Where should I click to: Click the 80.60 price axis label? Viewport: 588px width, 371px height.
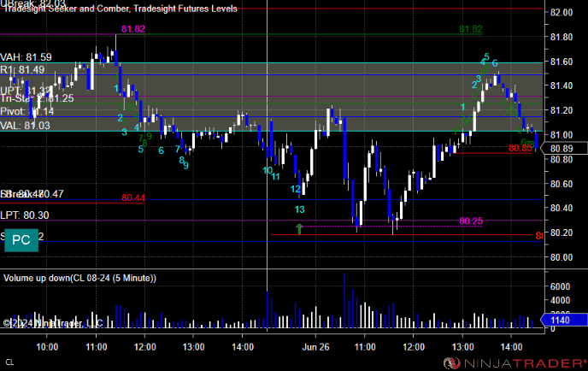562,184
